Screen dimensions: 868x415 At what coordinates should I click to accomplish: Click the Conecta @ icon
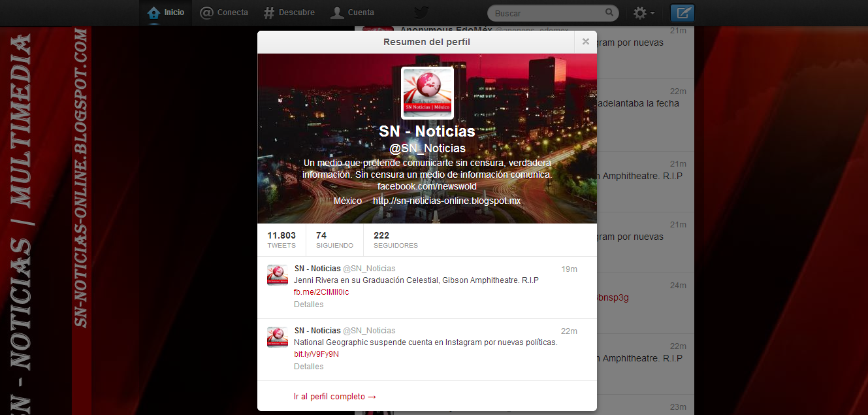(x=206, y=12)
